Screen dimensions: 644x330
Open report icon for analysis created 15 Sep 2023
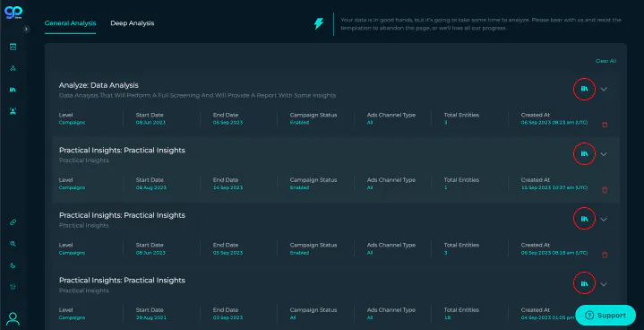click(x=584, y=153)
